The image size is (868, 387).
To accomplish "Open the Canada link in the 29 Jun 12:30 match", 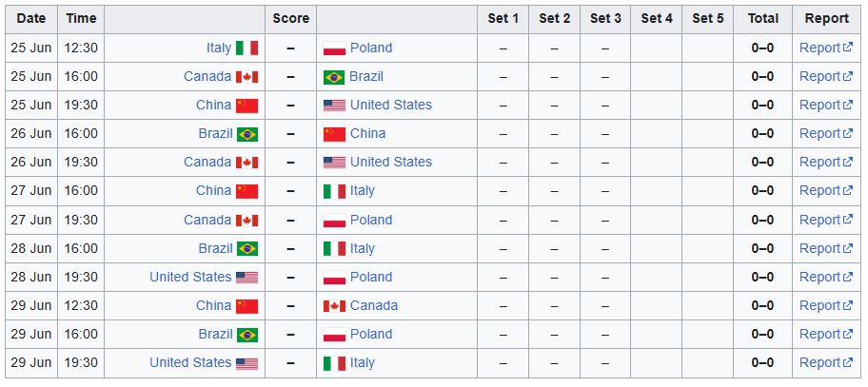I will tap(374, 306).
